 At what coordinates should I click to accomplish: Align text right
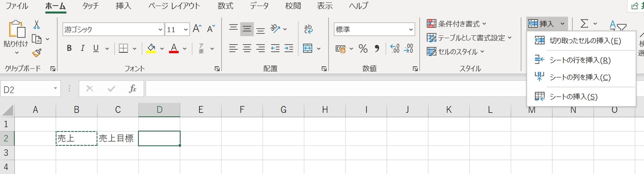(x=261, y=49)
